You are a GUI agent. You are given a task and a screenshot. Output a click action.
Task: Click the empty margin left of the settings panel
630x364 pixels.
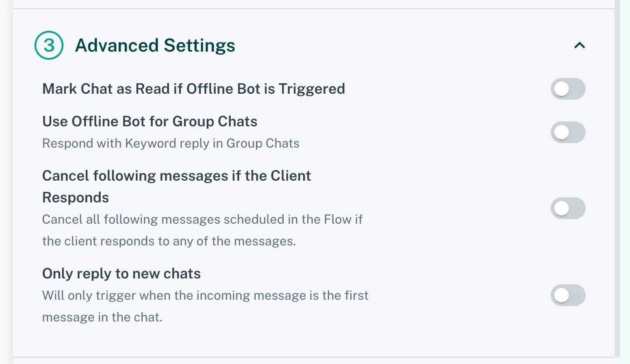coord(6,181)
